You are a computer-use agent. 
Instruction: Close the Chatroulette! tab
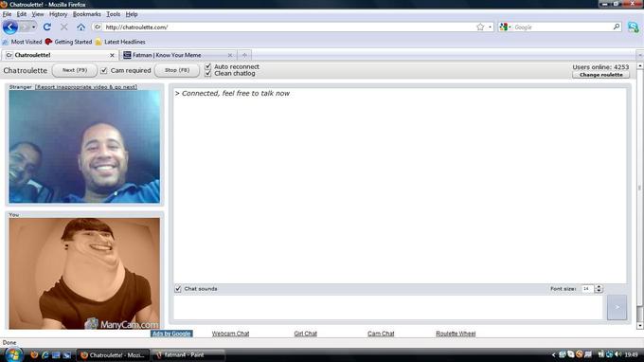112,55
